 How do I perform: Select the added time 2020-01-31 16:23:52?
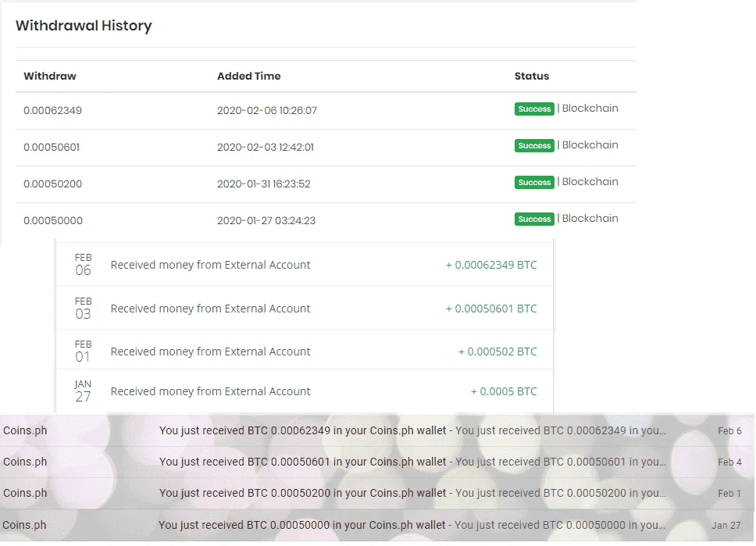coord(264,184)
